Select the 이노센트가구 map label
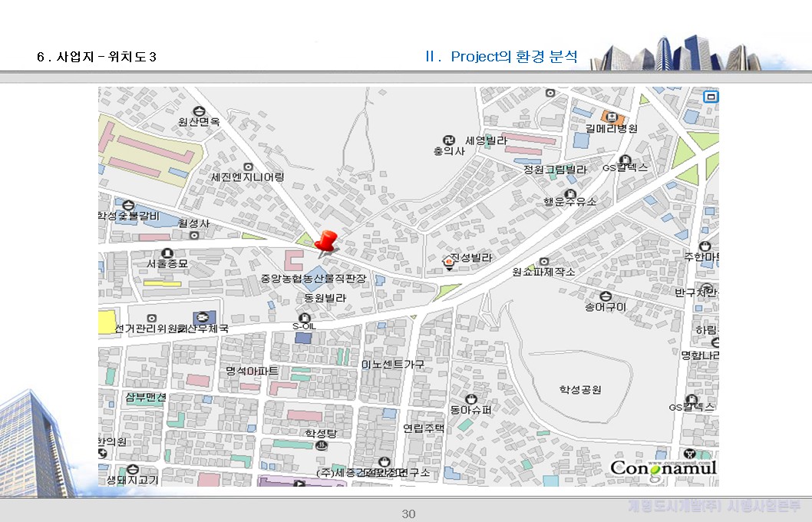This screenshot has height=522, width=812. [393, 364]
